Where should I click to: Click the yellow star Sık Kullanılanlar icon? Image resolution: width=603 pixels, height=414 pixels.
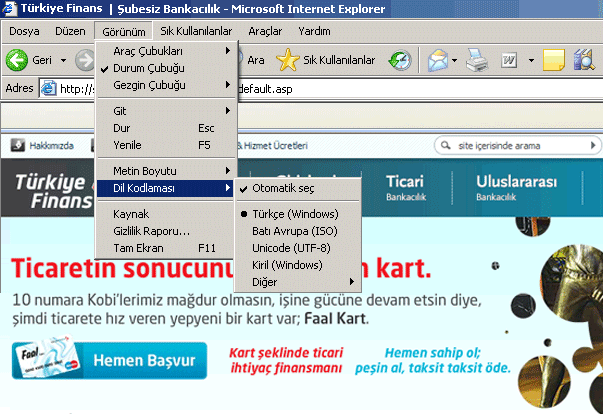pyautogui.click(x=287, y=60)
